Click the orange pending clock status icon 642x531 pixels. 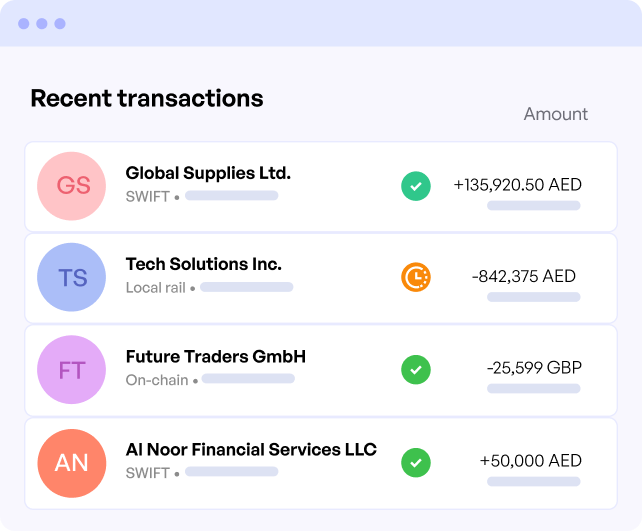coord(416,277)
